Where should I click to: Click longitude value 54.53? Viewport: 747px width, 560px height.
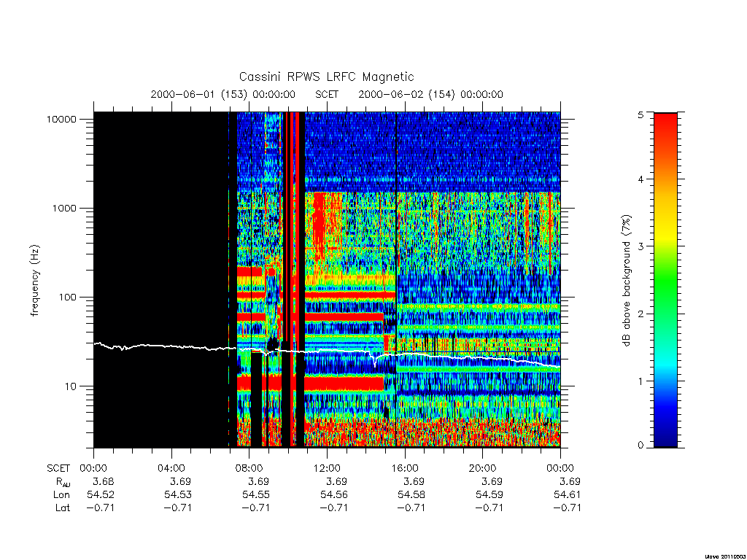point(178,495)
